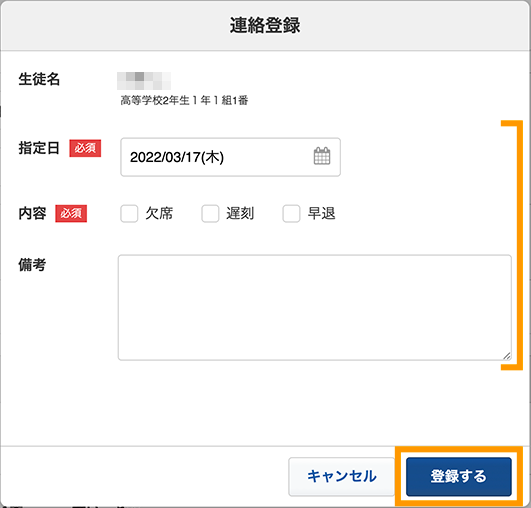Check the 早退 checkbox
The width and height of the screenshot is (531, 508).
click(291, 213)
